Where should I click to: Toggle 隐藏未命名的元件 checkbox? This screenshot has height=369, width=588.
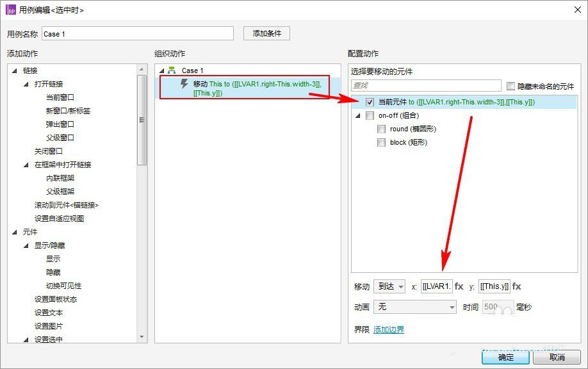coord(510,86)
